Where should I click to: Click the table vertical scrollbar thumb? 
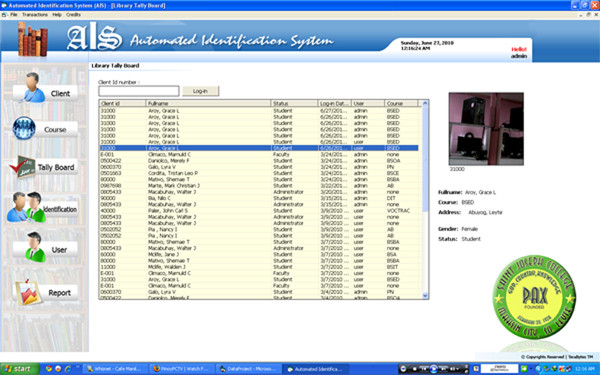425,159
